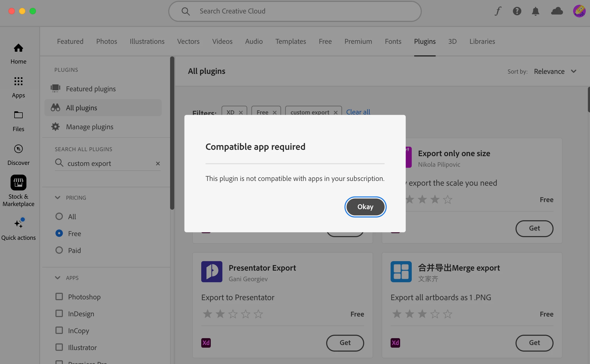Click the Help question mark icon
This screenshot has height=364, width=590.
tap(517, 11)
